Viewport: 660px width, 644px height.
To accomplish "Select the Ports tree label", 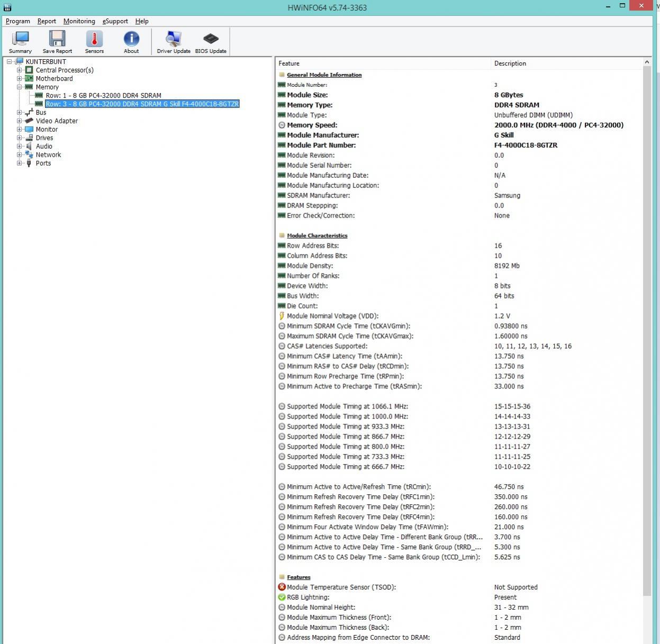I will pos(43,163).
